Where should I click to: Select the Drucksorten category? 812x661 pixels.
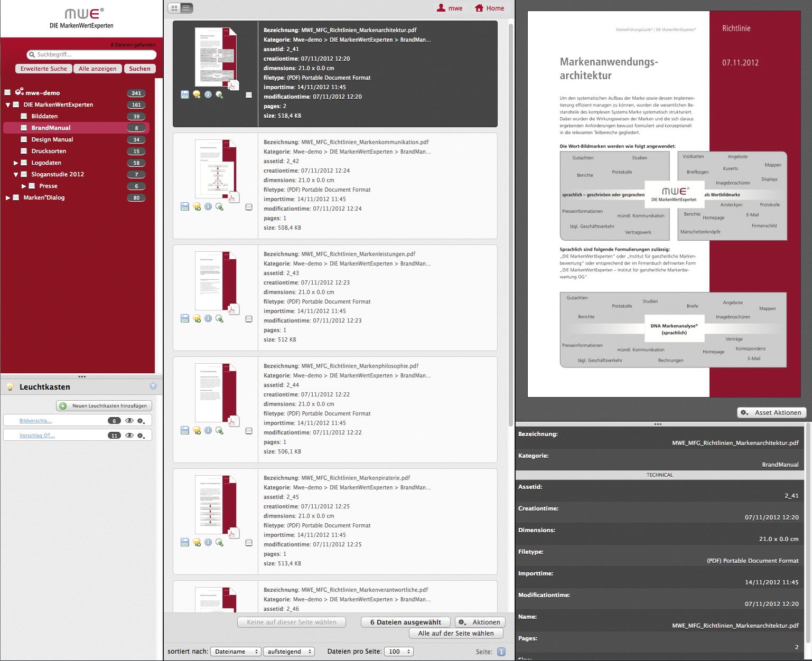pyautogui.click(x=49, y=151)
